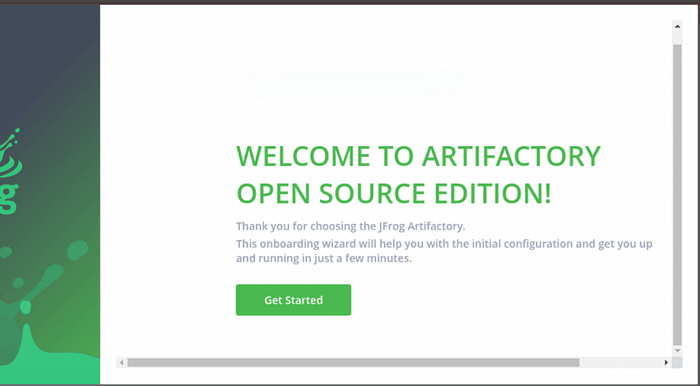
Task: Click the horizontal scrollbar right arrow
Action: point(666,362)
